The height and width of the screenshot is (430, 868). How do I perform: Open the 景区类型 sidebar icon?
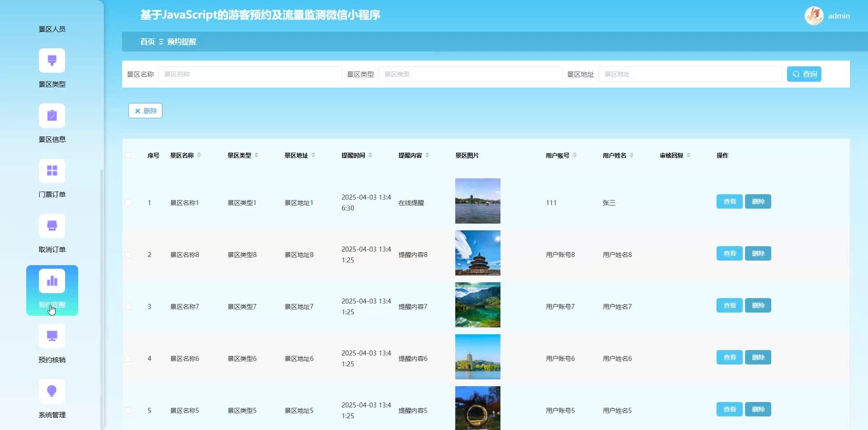pyautogui.click(x=52, y=61)
